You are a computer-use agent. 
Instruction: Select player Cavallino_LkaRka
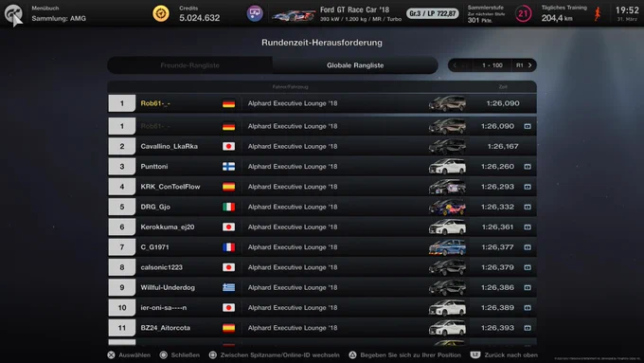170,146
